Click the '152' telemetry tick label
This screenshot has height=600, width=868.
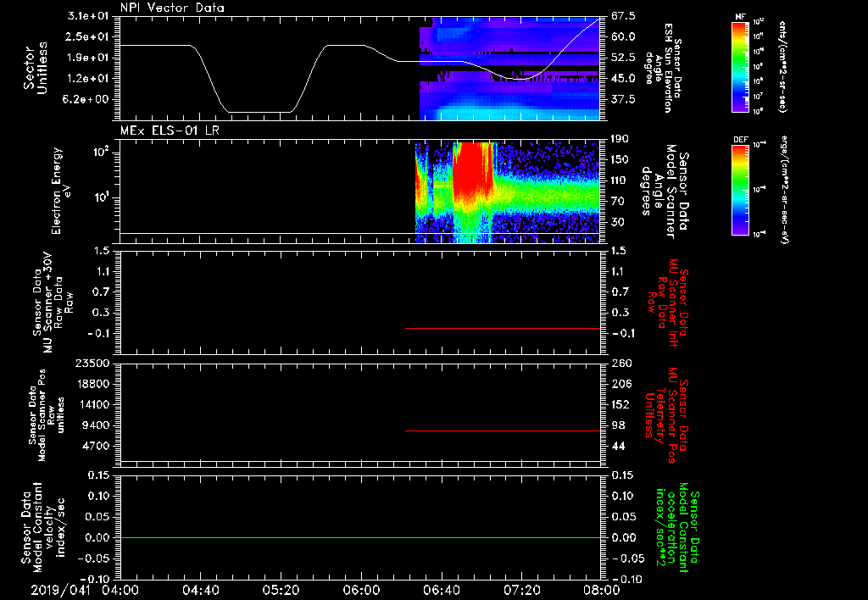click(x=620, y=404)
